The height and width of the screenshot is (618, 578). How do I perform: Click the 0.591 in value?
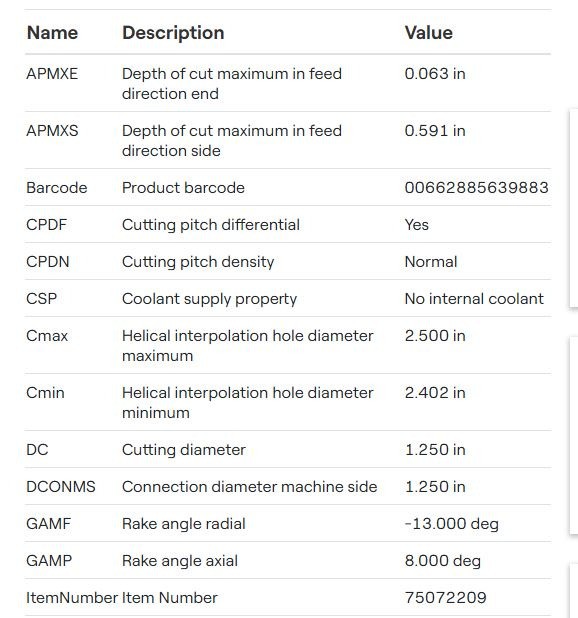[x=435, y=130]
